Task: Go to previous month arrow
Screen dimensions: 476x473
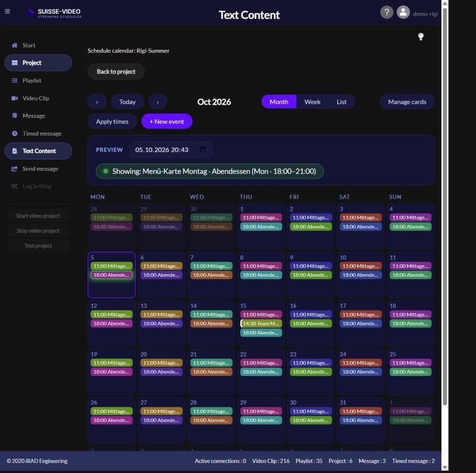Action: [97, 102]
